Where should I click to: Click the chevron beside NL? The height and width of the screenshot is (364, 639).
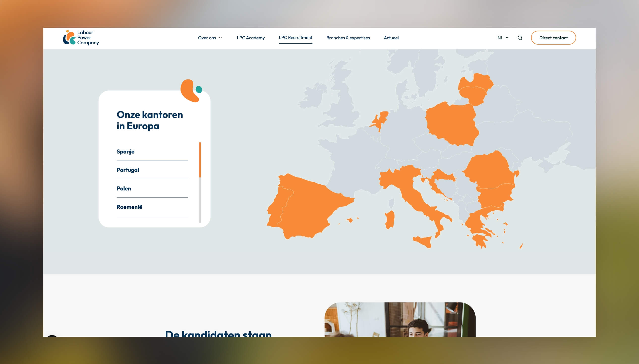(x=507, y=38)
